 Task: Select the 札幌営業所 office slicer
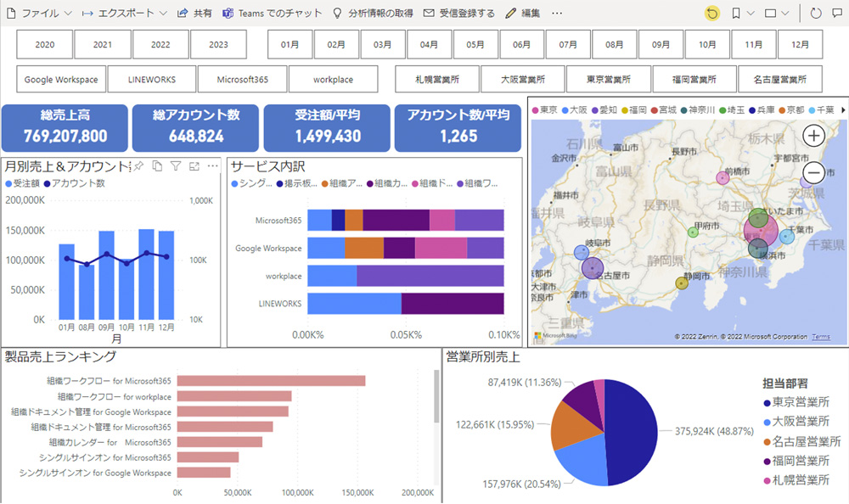pyautogui.click(x=437, y=80)
